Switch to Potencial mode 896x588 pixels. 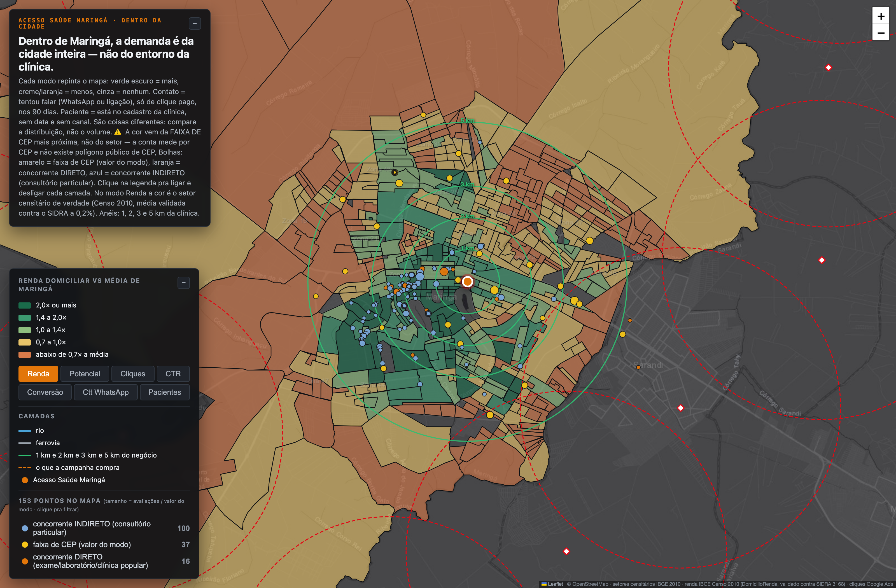[x=85, y=374]
